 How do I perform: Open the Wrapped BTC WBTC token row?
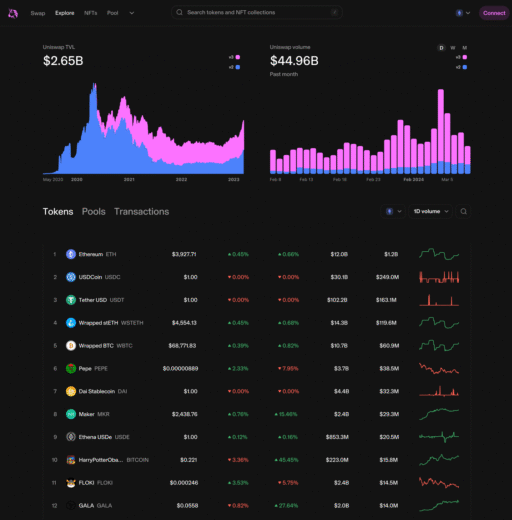[256, 346]
